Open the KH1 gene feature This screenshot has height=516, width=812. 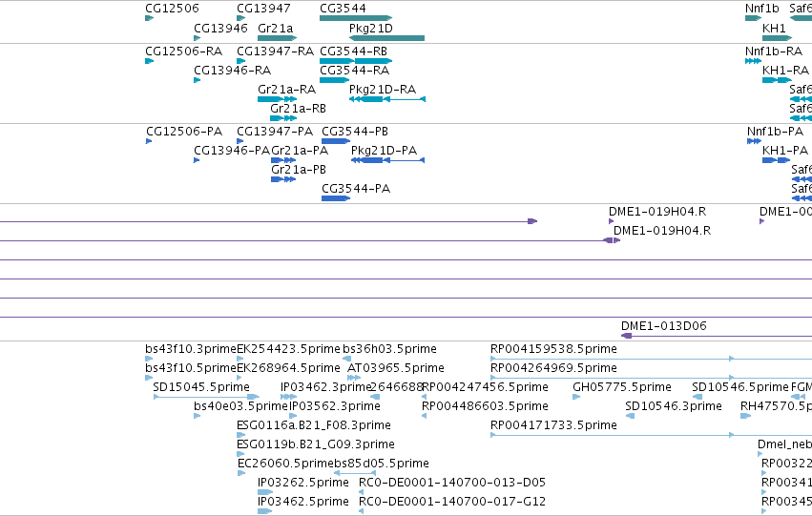click(x=778, y=38)
